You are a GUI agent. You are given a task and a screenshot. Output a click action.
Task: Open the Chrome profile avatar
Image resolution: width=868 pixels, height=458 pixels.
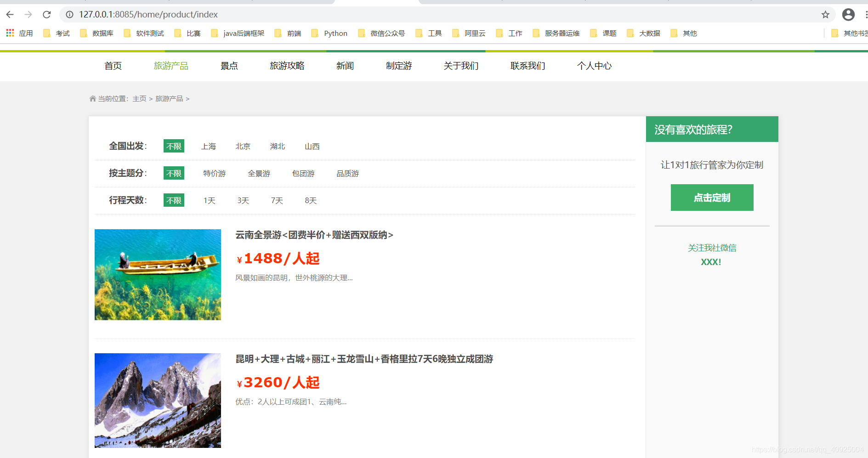(848, 15)
